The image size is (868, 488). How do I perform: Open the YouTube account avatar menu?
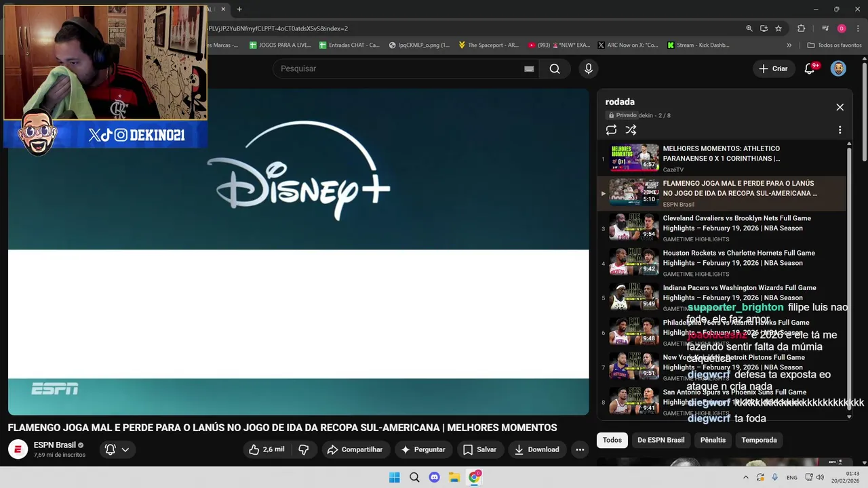839,68
